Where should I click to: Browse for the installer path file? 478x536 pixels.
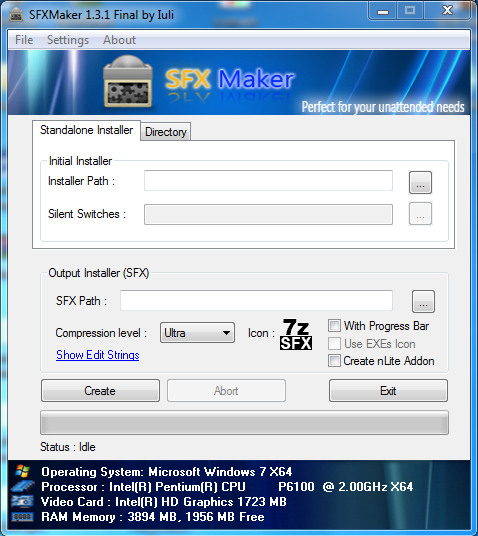[x=420, y=183]
